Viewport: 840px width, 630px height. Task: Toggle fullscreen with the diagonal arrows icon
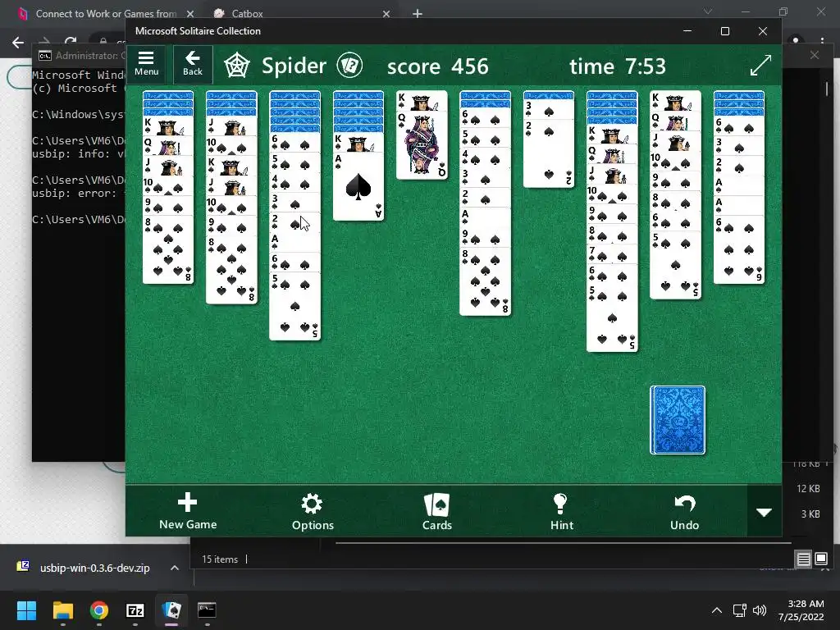point(760,66)
